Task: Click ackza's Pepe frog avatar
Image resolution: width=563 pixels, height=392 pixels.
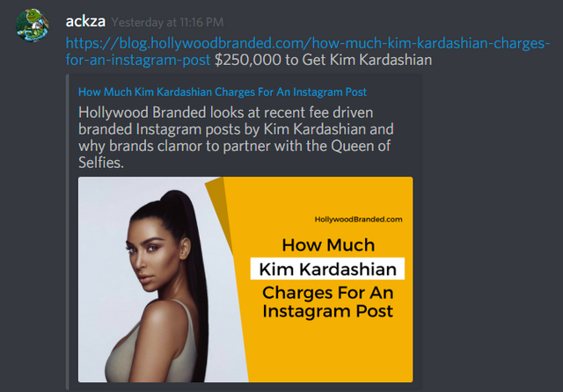Action: 33,25
